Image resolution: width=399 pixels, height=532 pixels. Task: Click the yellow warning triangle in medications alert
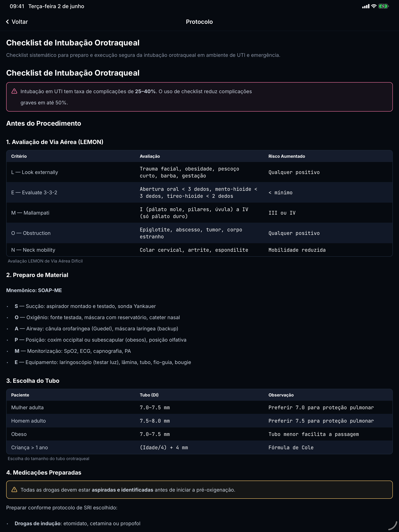coord(14,490)
